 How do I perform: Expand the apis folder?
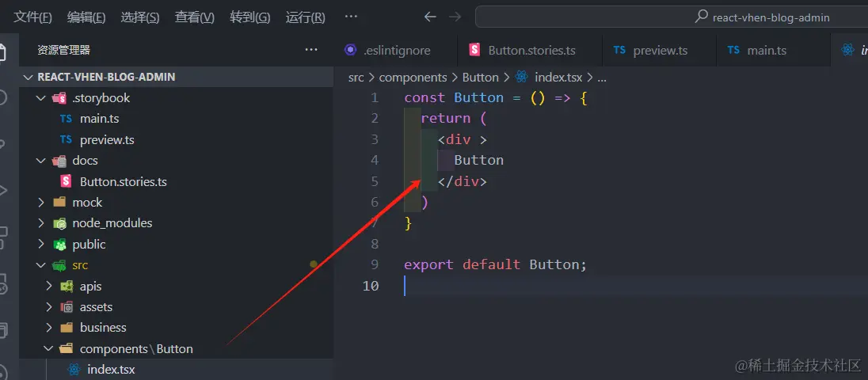pyautogui.click(x=176, y=287)
